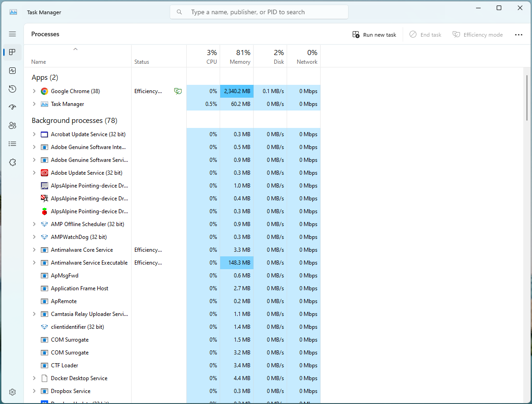
Task: Expand the Docker Desktop Service entry
Action: (34, 378)
